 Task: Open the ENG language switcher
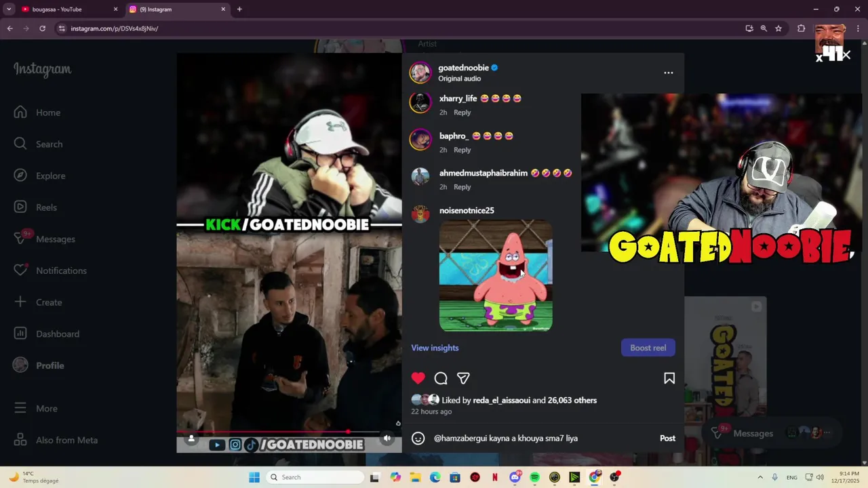pyautogui.click(x=792, y=477)
